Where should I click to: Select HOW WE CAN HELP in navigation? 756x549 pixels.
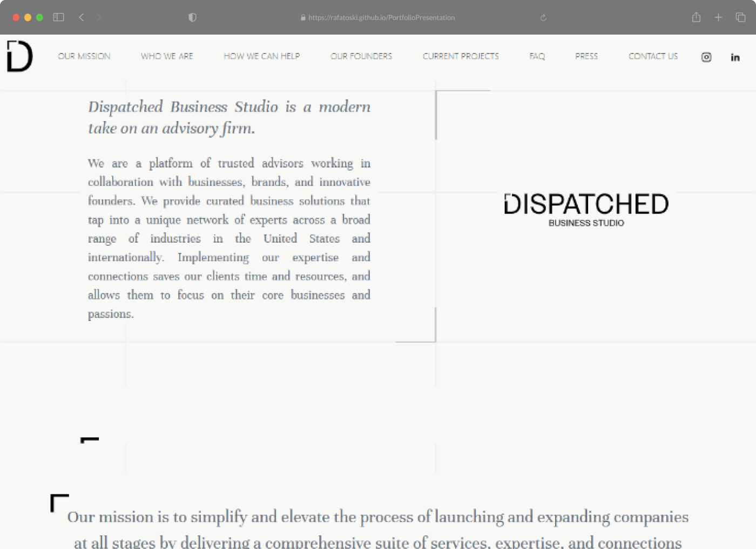262,56
